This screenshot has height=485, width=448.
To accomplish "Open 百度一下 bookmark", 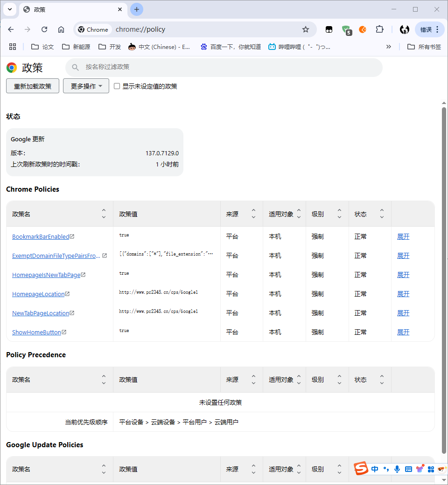I will 231,47.
